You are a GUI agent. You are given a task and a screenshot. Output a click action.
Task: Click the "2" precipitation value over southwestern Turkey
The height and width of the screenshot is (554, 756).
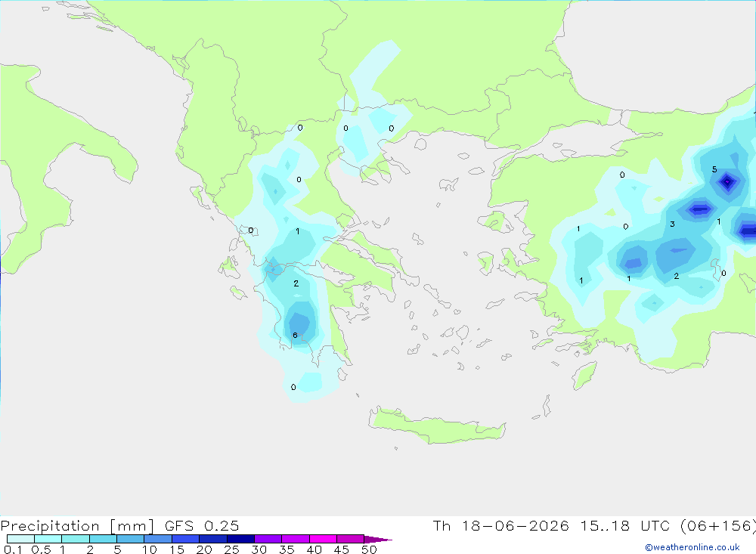677,276
